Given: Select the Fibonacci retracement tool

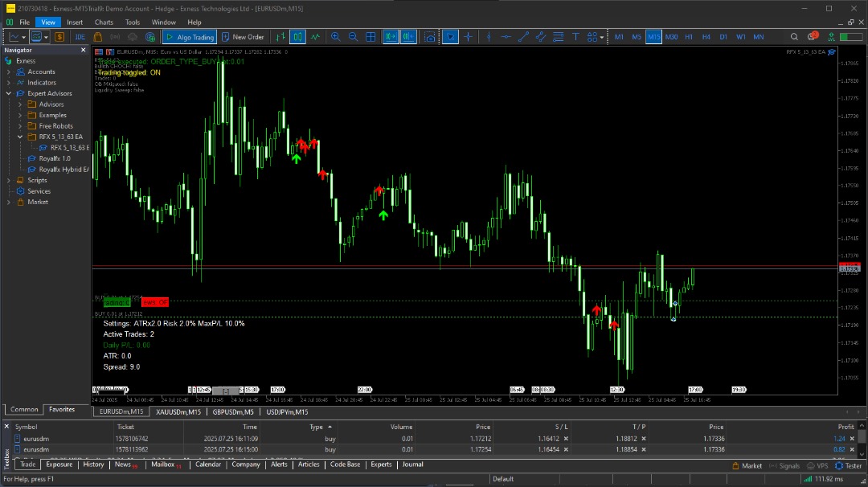Looking at the screenshot, I should [x=558, y=37].
